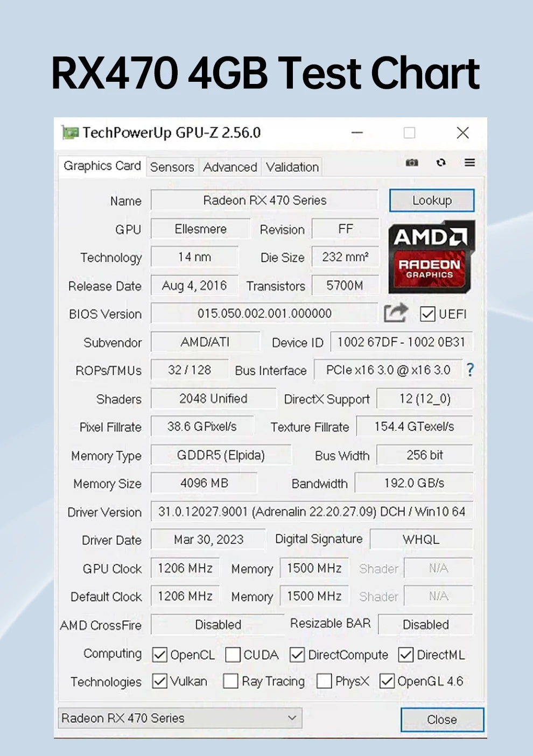Click the Driver Date value Mar 30, 2023
Screen dimensions: 533x756
[x=208, y=539]
